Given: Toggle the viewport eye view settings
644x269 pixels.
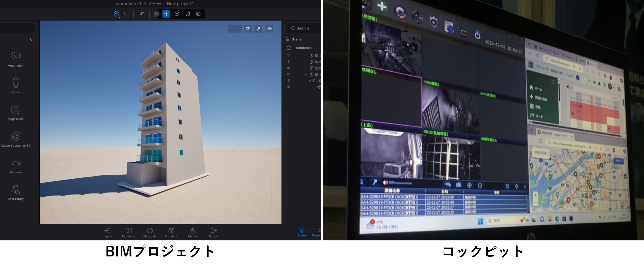Looking at the screenshot, I should pyautogui.click(x=269, y=29).
